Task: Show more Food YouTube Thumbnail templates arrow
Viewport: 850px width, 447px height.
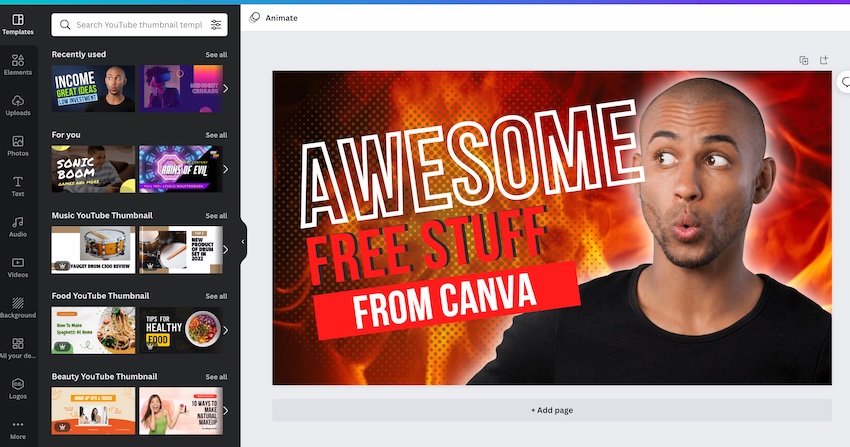Action: (x=226, y=330)
